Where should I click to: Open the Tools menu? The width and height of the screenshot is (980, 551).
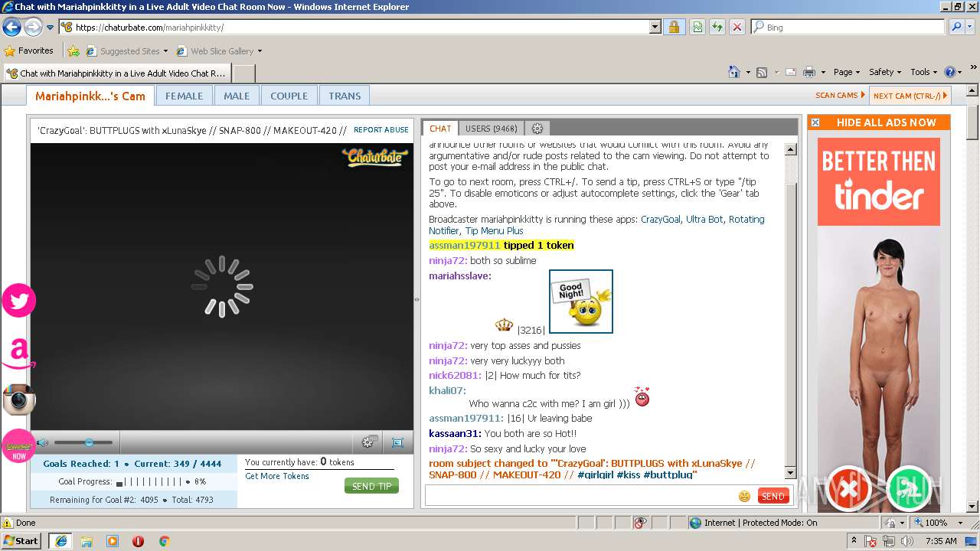[x=924, y=72]
